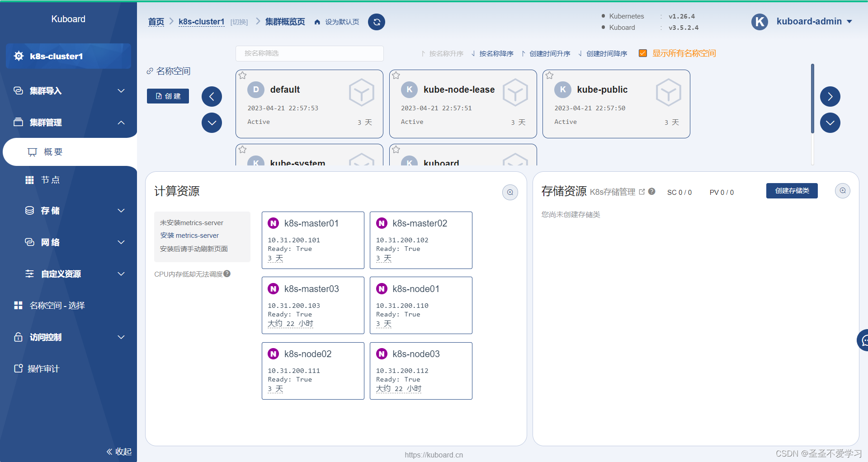Viewport: 868px width, 462px height.
Task: Click the home icon beside 设为默认页
Action: click(317, 22)
